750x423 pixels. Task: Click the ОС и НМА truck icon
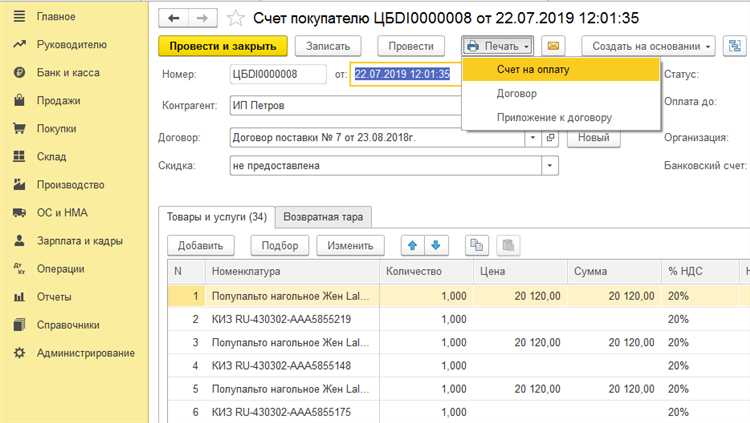[x=19, y=212]
